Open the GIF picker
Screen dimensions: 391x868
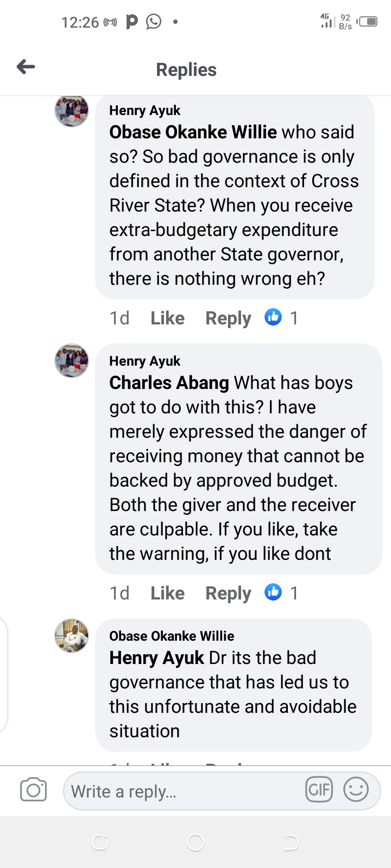319,789
